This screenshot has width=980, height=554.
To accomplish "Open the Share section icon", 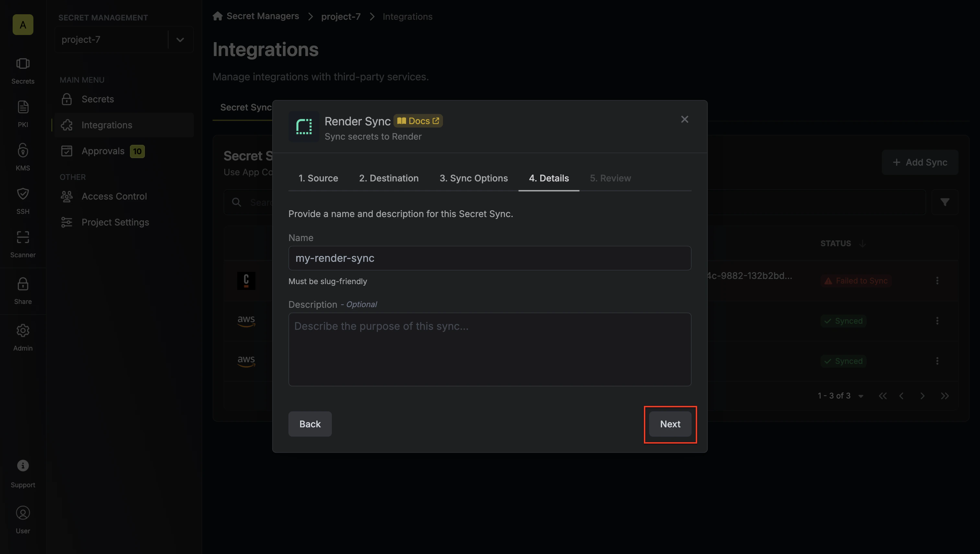I will pyautogui.click(x=23, y=291).
